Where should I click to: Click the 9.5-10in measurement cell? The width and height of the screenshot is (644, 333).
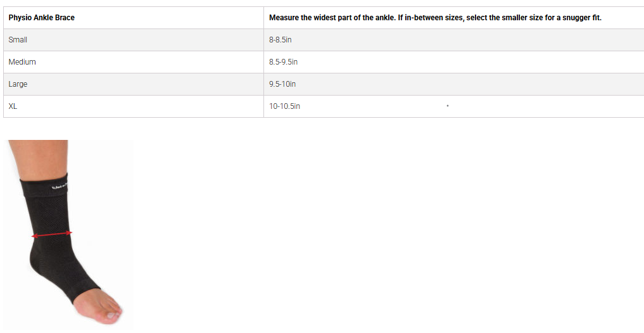pyautogui.click(x=282, y=84)
